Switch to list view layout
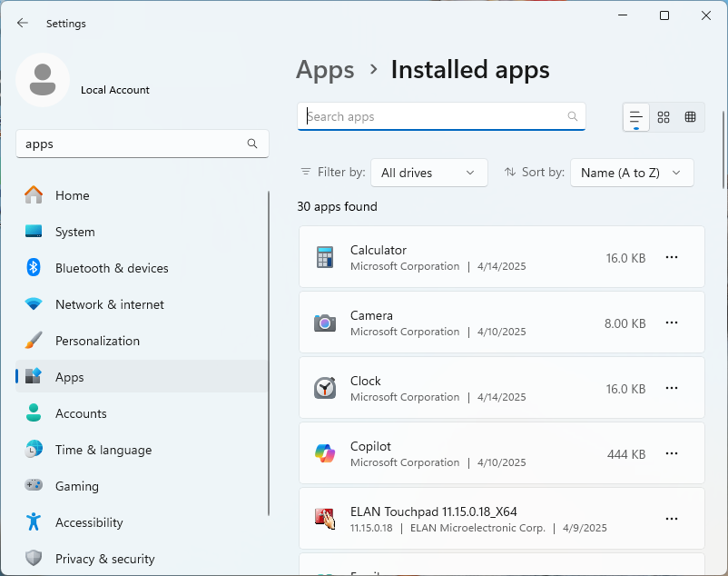Image resolution: width=728 pixels, height=576 pixels. point(636,117)
